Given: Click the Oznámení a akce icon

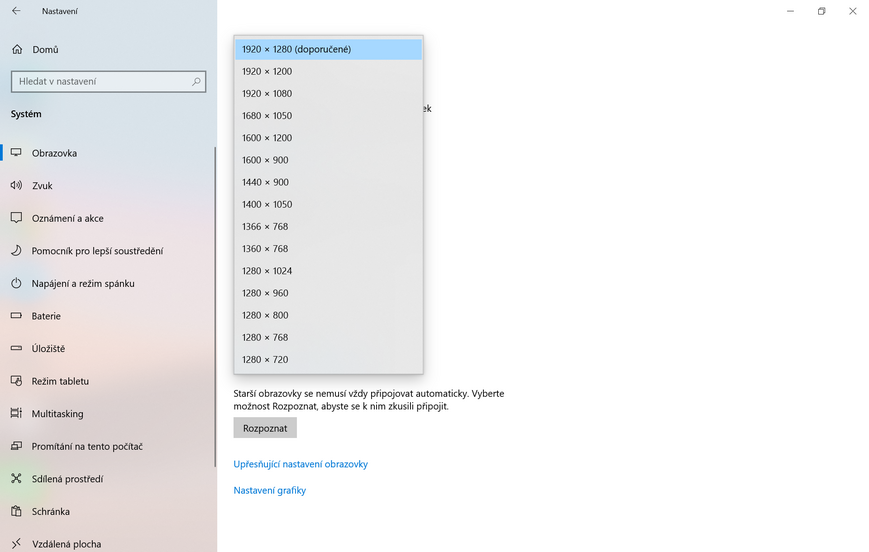Looking at the screenshot, I should point(16,218).
